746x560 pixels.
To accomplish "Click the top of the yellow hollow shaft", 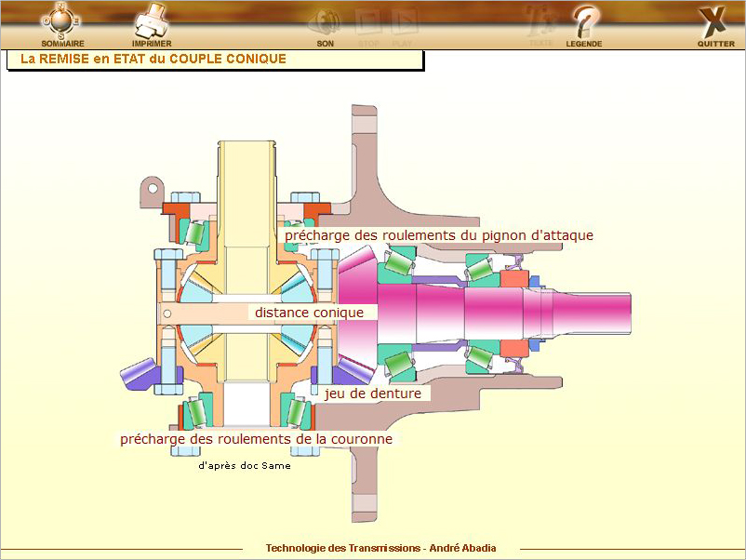I will click(x=248, y=149).
